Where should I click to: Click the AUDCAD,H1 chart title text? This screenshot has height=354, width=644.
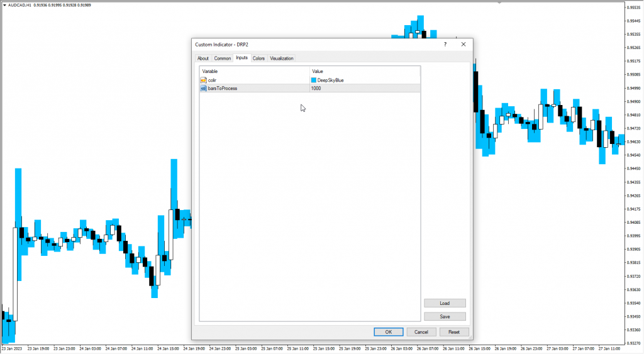(19, 5)
